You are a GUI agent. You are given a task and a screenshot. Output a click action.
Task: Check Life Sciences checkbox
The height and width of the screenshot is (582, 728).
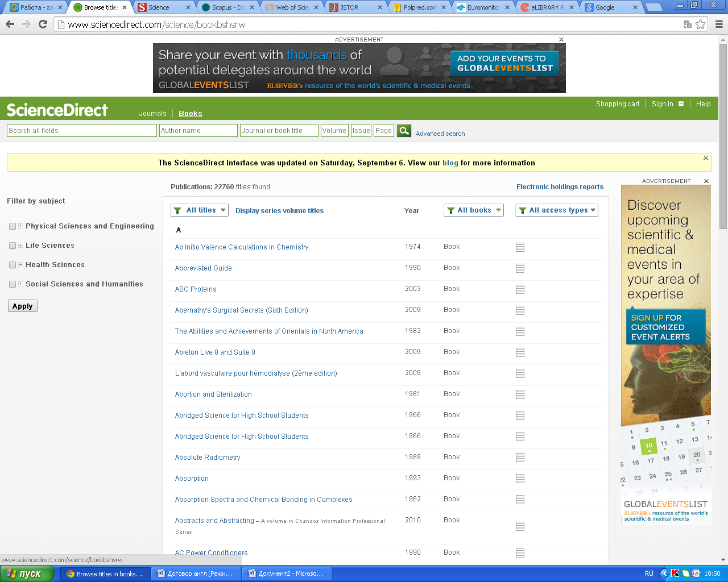13,246
